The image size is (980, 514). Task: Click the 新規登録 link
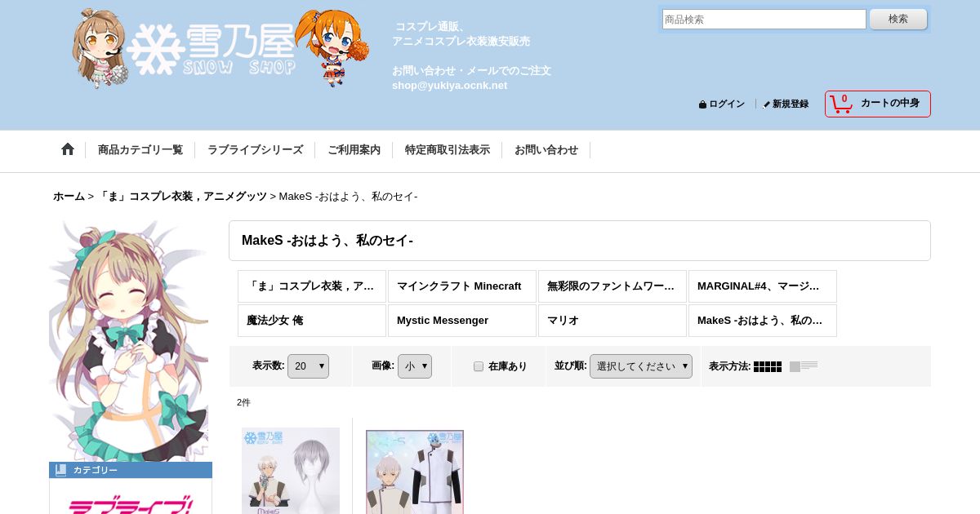click(791, 104)
